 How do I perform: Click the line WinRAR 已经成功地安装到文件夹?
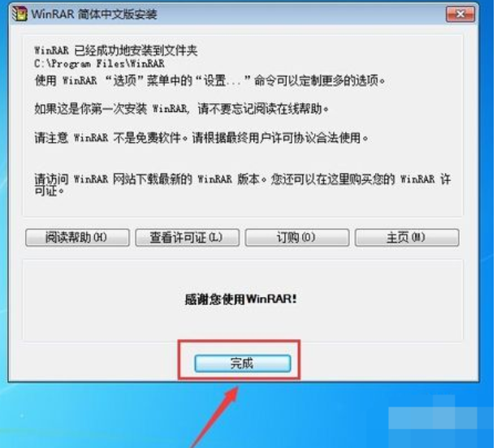(x=115, y=50)
